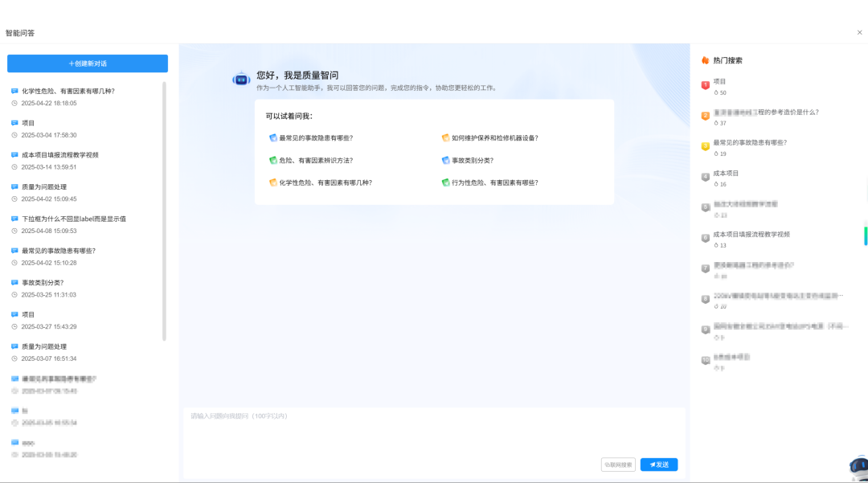Screen dimensions: 868x483
Task: Click the floating robot icon at bottom right
Action: point(858,466)
